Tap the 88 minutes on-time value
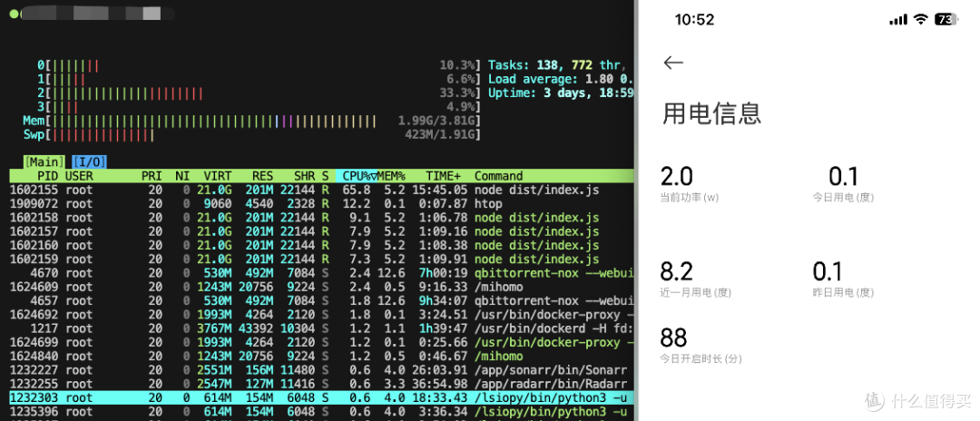980x421 pixels. click(x=673, y=338)
